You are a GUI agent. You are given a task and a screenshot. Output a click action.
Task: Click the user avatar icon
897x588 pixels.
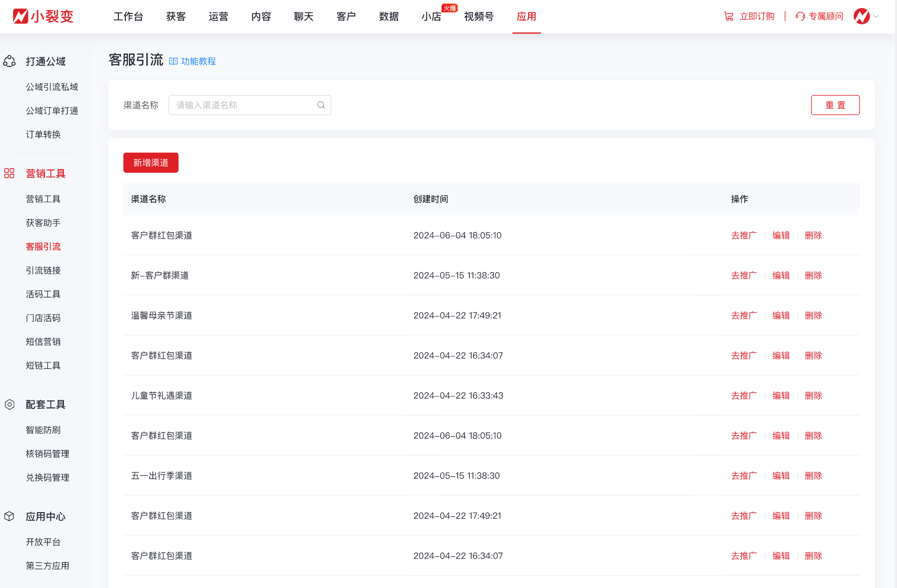(862, 16)
